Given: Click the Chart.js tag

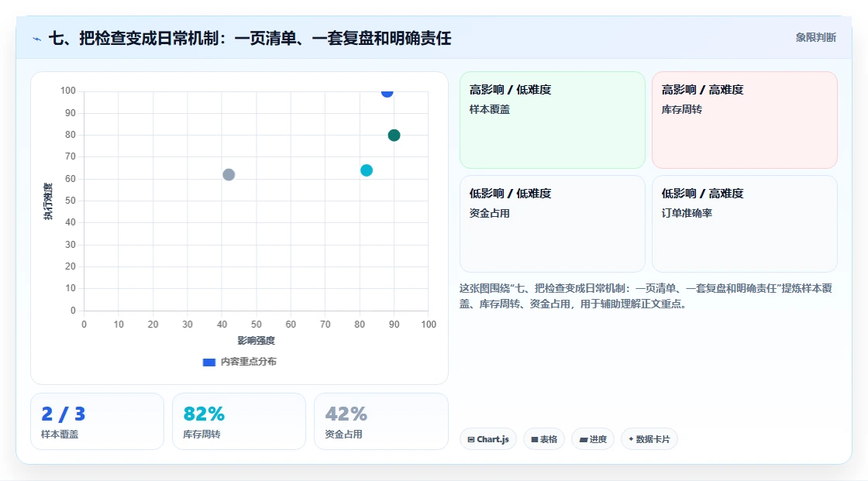Looking at the screenshot, I should click(x=488, y=439).
